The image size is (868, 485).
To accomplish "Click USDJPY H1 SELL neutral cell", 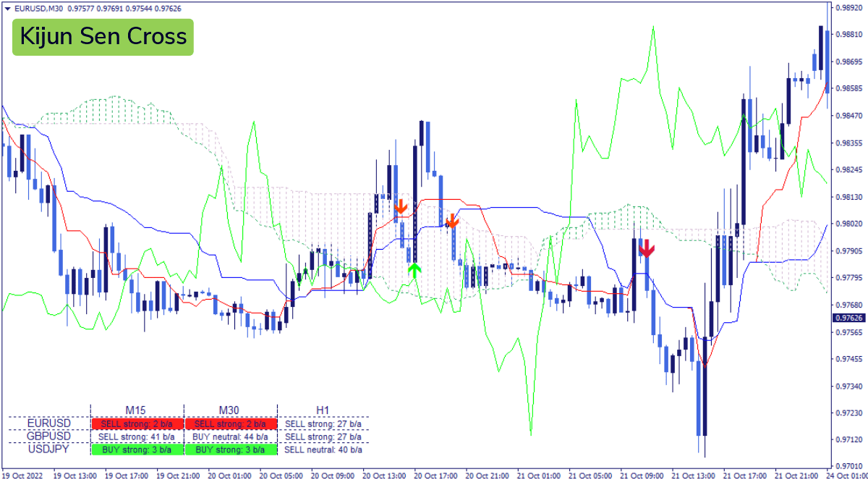I will coord(323,450).
